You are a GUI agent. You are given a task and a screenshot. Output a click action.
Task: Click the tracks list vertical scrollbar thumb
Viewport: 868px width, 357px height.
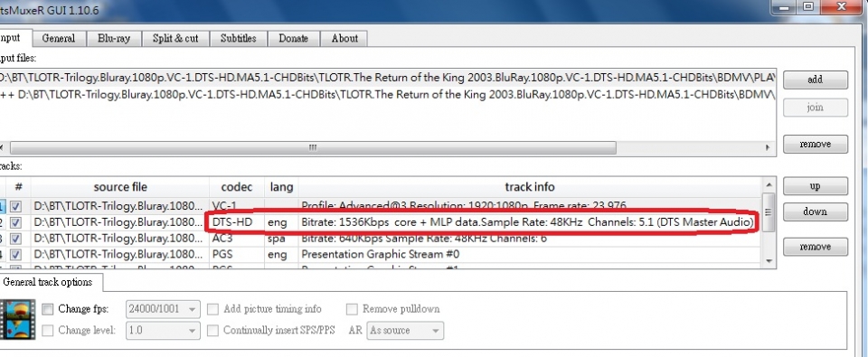(768, 212)
